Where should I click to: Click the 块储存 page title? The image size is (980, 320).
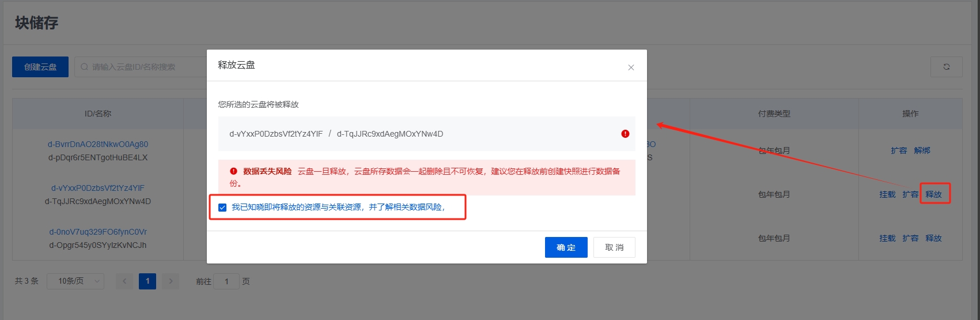tap(36, 22)
